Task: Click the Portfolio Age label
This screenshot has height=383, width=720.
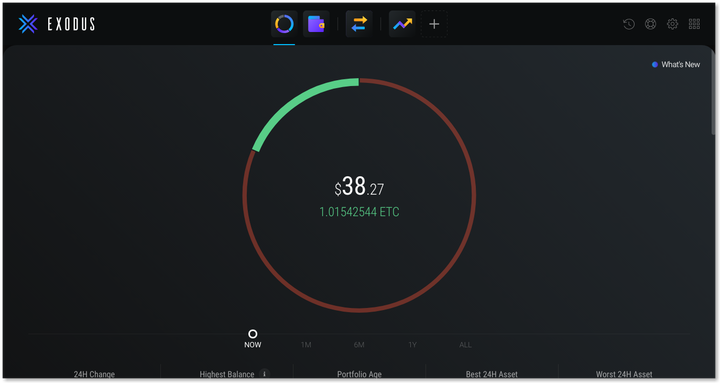Action: pos(359,374)
